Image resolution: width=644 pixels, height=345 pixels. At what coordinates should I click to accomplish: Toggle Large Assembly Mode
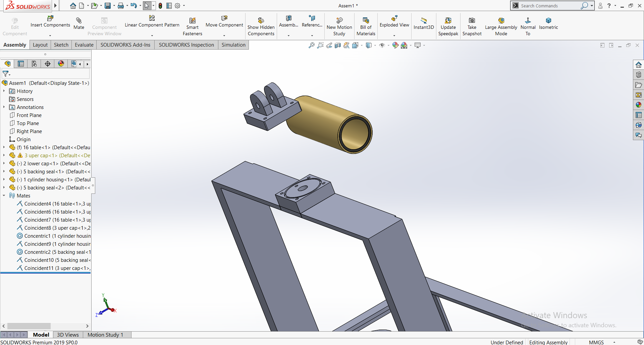coord(501,26)
